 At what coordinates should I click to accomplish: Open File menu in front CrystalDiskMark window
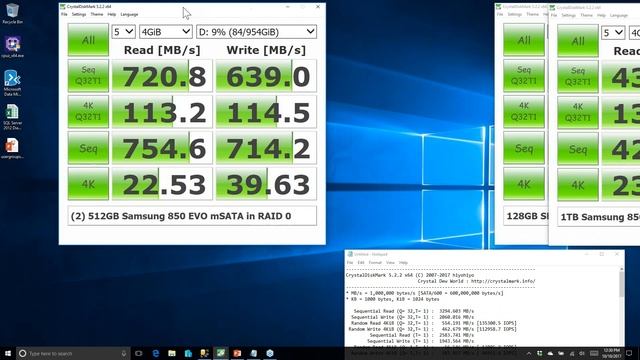[x=64, y=14]
